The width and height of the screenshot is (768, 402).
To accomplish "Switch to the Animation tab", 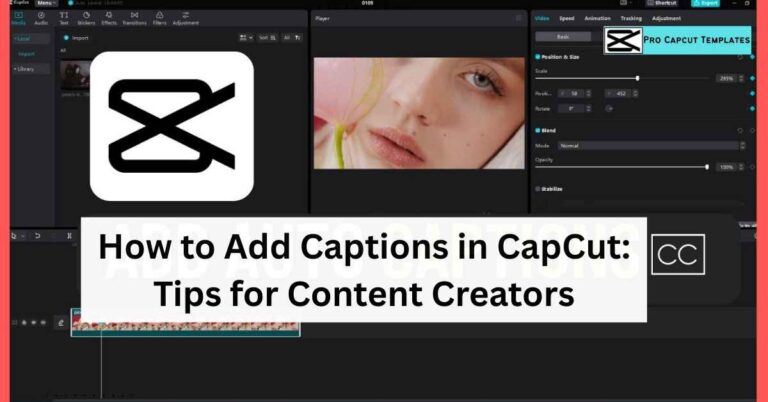I will (598, 18).
